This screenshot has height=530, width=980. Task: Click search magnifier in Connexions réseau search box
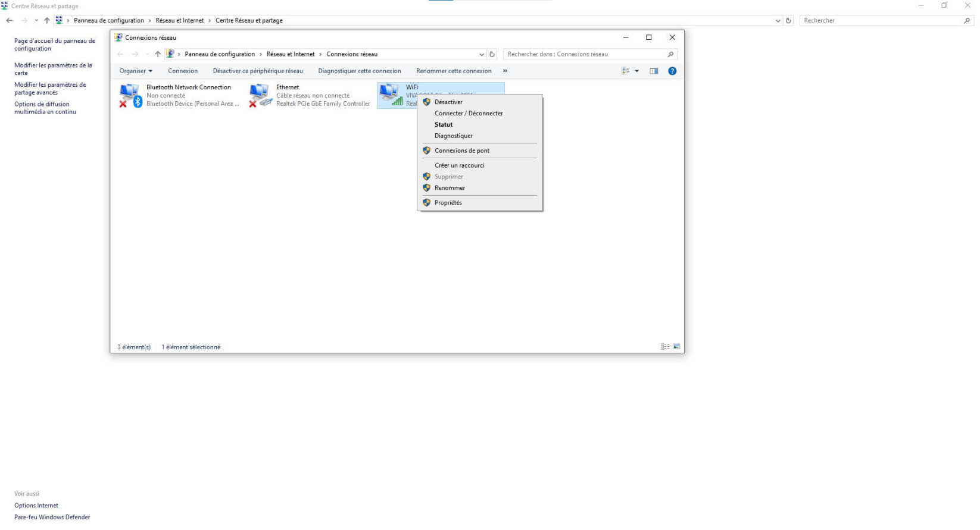pos(670,54)
